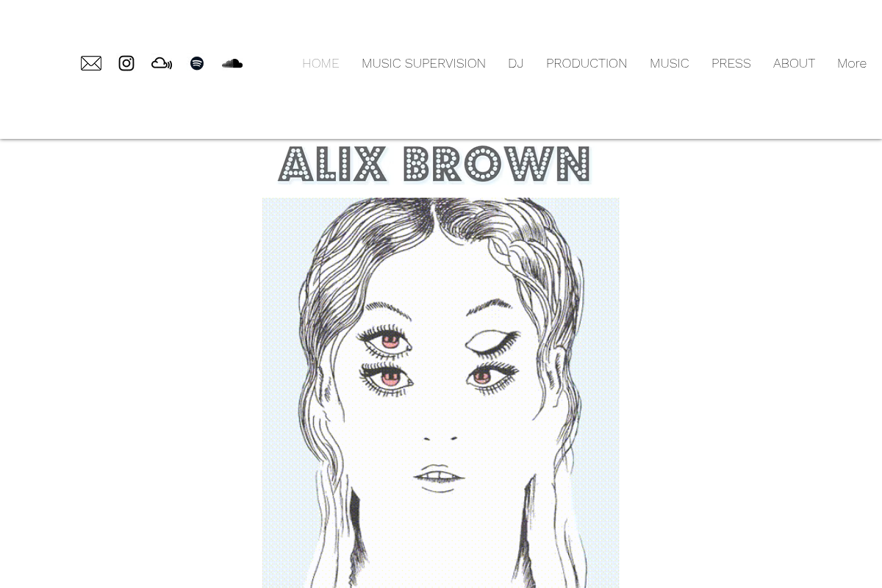Click the four-eyed face illustration
The height and width of the screenshot is (588, 882).
pos(441,393)
